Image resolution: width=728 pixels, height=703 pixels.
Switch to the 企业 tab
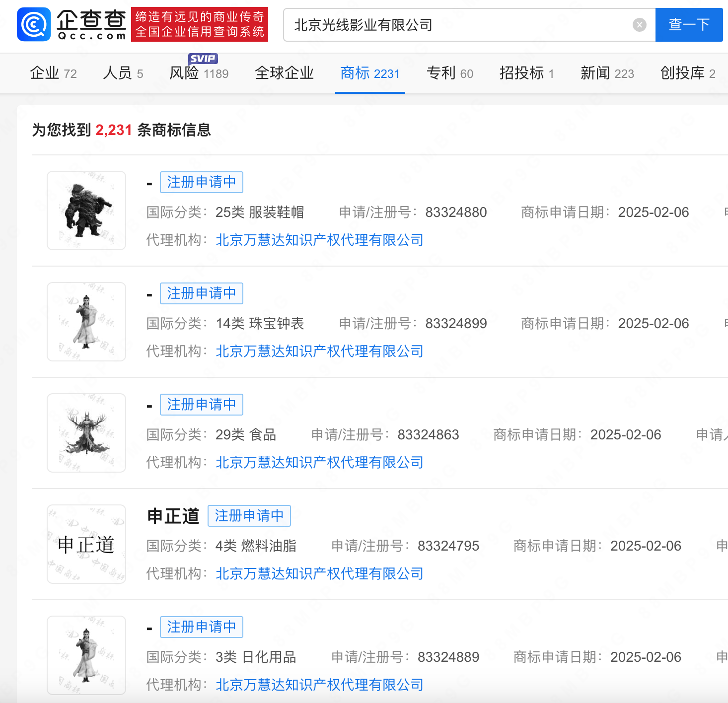tap(53, 73)
